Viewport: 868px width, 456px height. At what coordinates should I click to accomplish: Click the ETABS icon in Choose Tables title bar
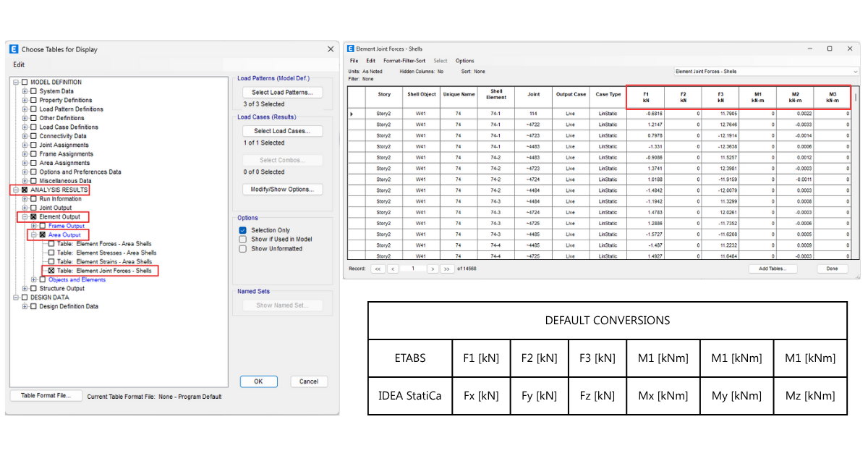click(14, 49)
